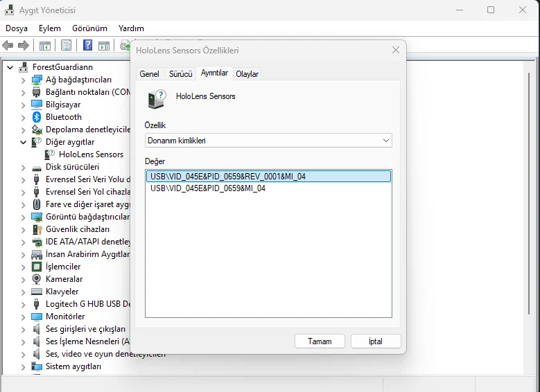Click the Bilgisayar computer icon

(37, 105)
